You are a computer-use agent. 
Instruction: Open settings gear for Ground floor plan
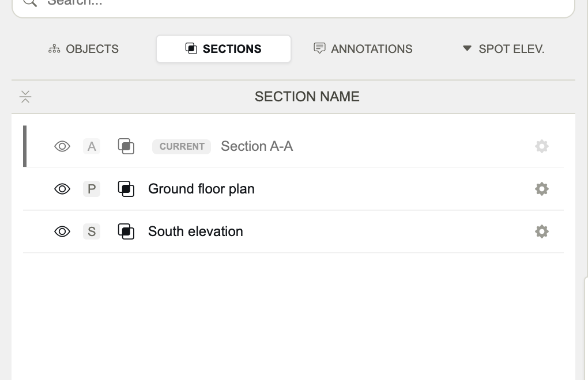pos(541,189)
